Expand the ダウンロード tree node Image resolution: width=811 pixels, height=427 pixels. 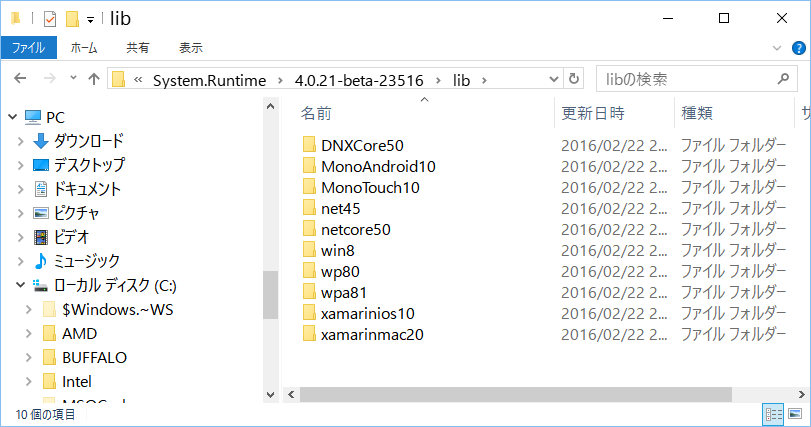pos(20,141)
